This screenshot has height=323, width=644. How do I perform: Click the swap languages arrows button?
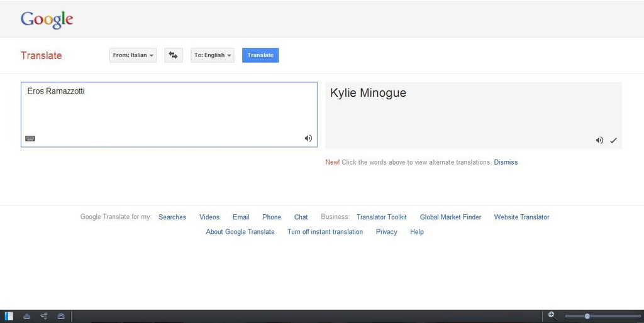(173, 55)
